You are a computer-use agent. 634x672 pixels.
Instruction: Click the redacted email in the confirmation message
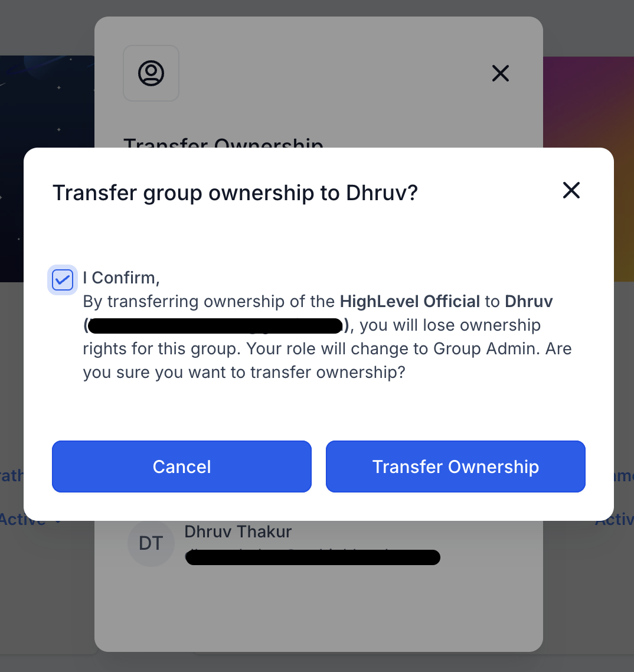[215, 326]
